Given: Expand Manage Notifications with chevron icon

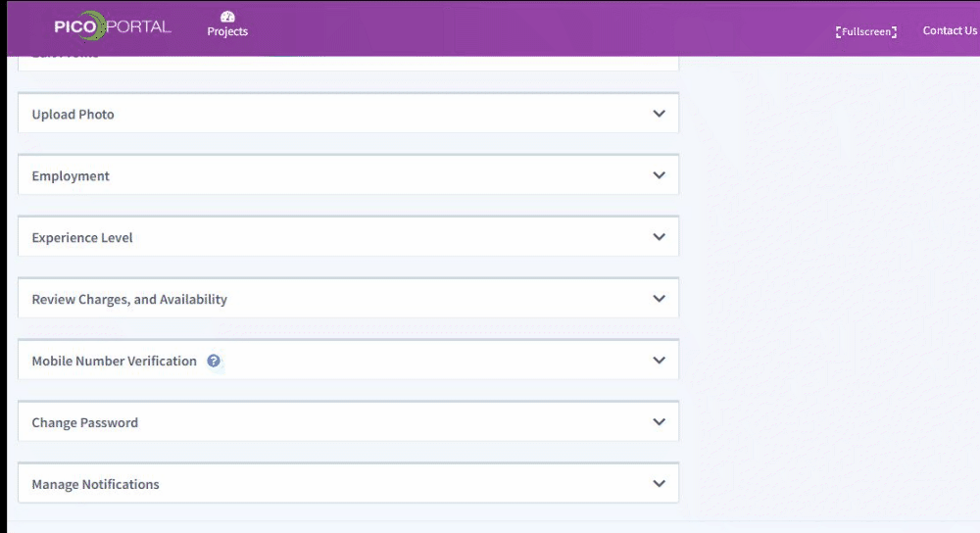Looking at the screenshot, I should coord(659,484).
